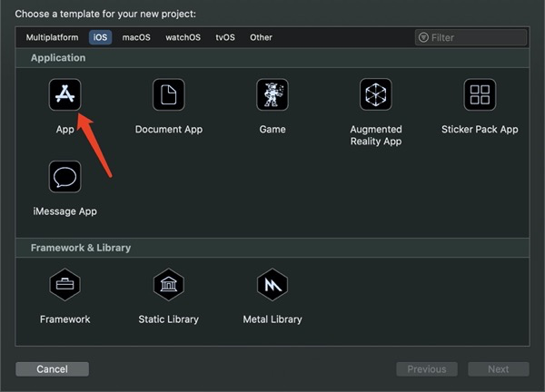The width and height of the screenshot is (545, 392).
Task: Select the iOS platform tab
Action: [x=100, y=37]
